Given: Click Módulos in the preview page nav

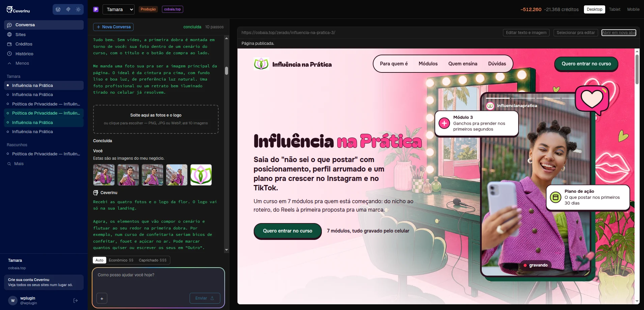Looking at the screenshot, I should 428,64.
